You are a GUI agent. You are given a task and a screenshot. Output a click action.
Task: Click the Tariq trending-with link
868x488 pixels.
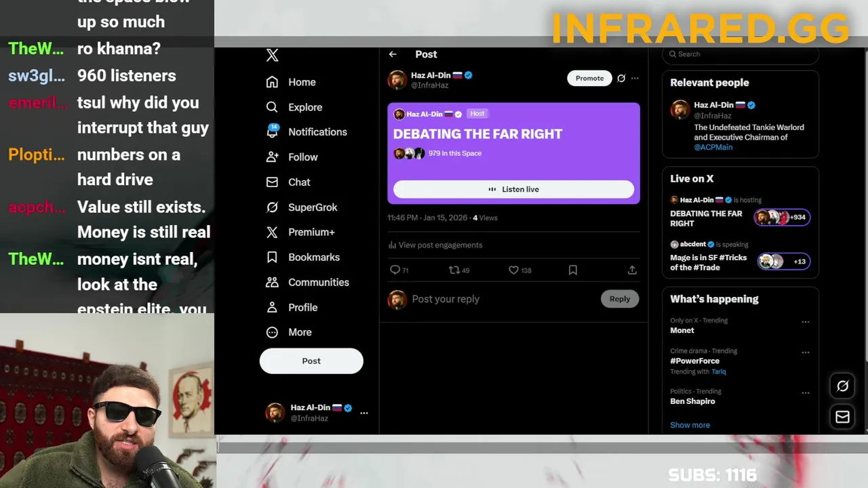pyautogui.click(x=718, y=372)
